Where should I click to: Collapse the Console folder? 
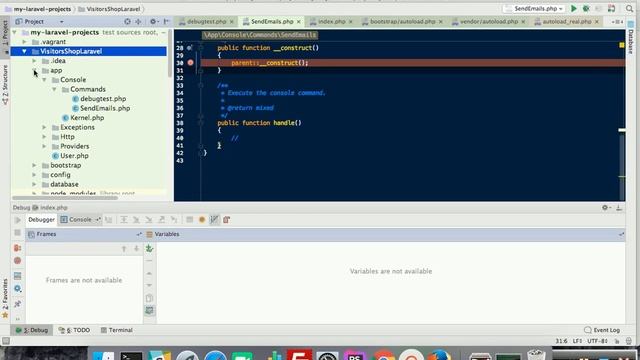tap(44, 80)
